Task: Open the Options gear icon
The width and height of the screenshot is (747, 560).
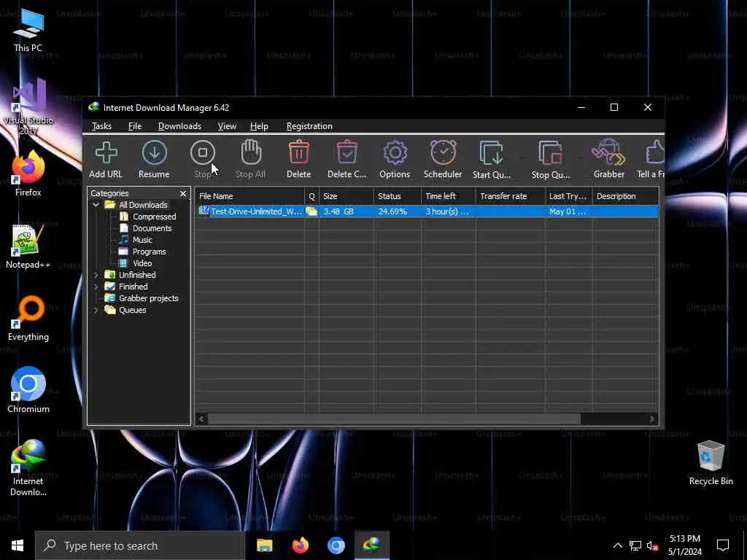Action: 395,153
